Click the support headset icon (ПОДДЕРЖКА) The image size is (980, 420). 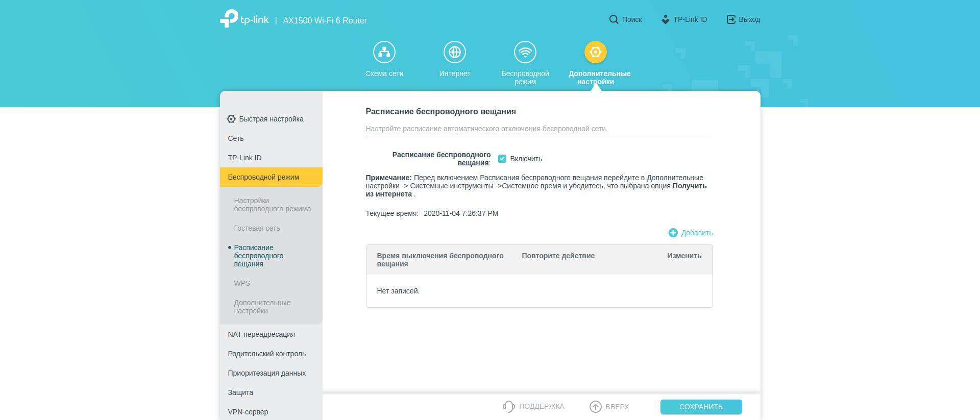click(x=508, y=406)
